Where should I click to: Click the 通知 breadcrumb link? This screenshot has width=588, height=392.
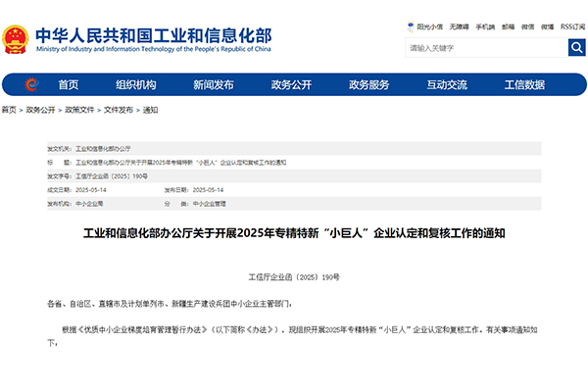(x=150, y=110)
